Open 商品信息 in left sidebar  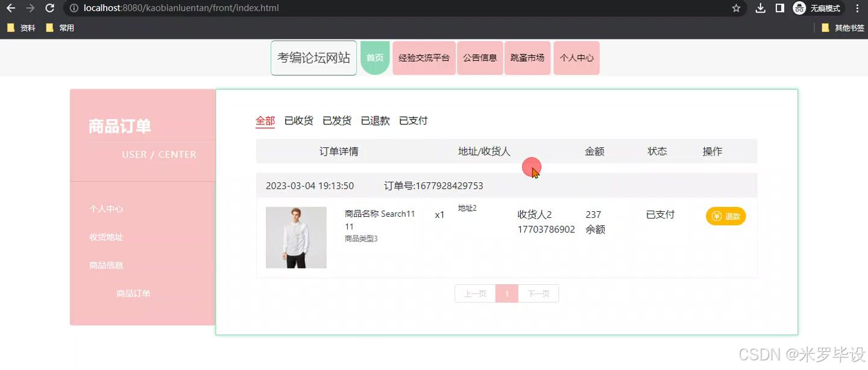pos(106,265)
